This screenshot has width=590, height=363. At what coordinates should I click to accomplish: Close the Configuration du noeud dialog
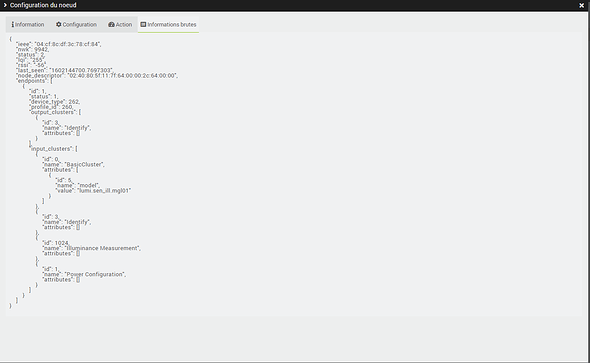581,5
